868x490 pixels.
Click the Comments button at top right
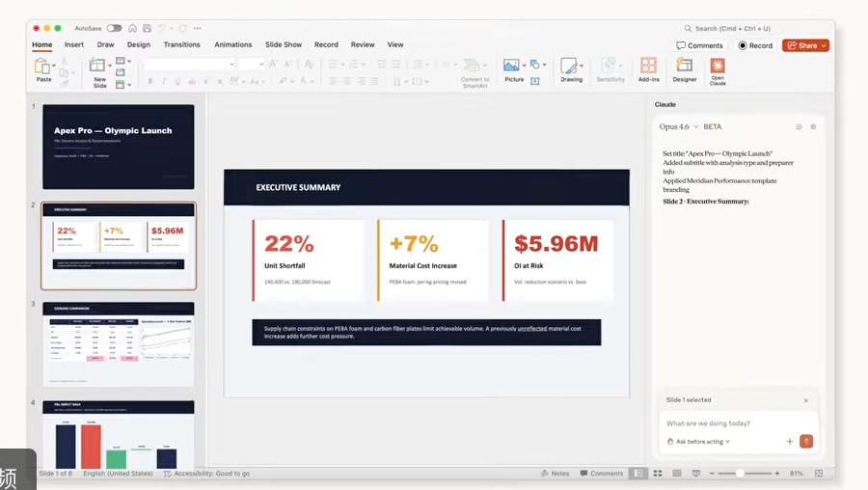pos(700,45)
